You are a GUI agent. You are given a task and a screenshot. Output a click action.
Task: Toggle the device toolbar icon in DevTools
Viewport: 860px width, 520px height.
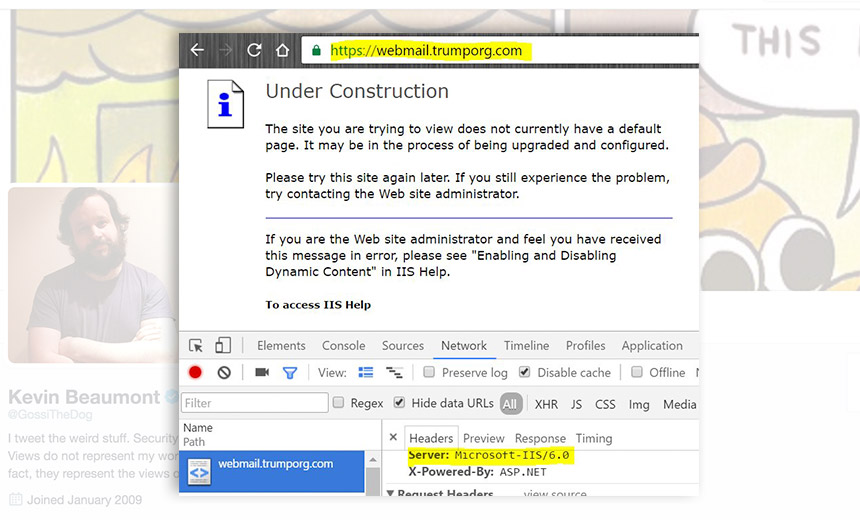223,345
